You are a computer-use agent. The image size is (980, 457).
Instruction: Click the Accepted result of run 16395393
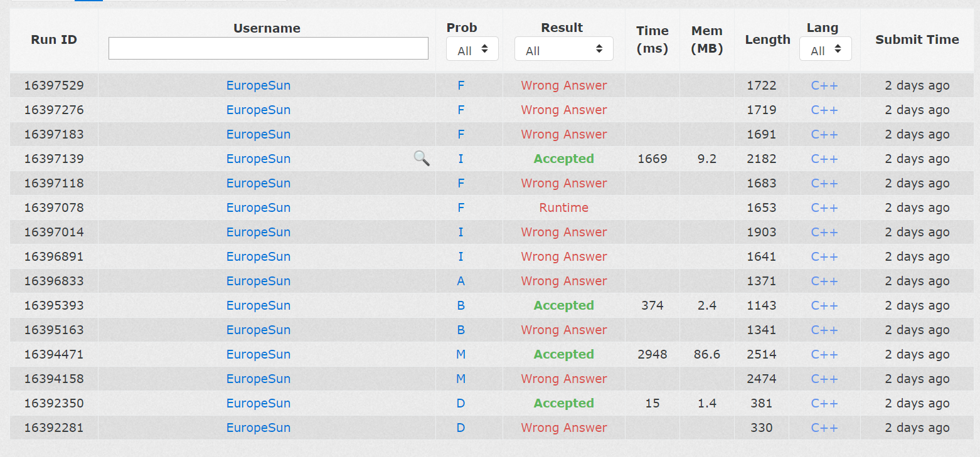[563, 305]
